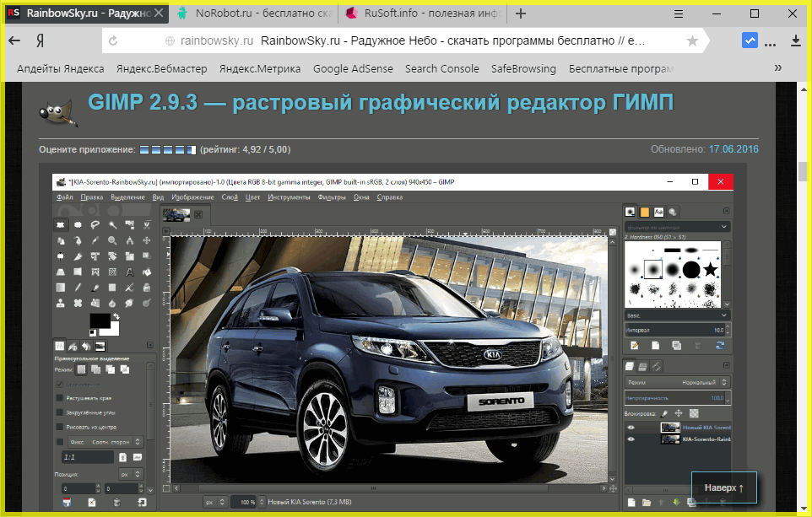The image size is (812, 517).
Task: Select the Bucket Fill tool
Action: (147, 272)
